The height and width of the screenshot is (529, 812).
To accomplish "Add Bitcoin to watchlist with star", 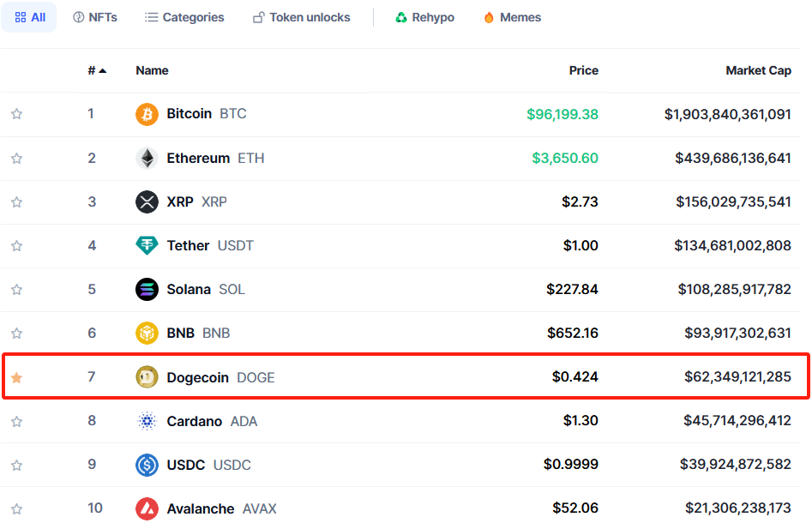I will (16, 114).
